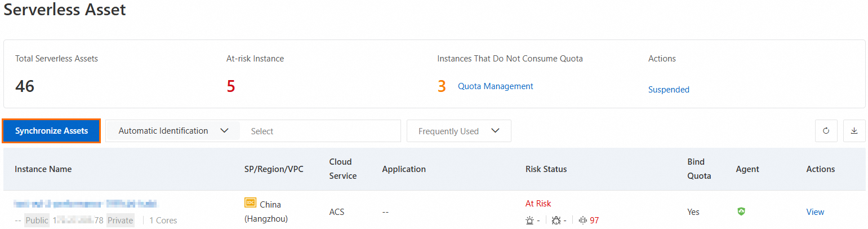Click the Risk Status column header

(x=546, y=169)
